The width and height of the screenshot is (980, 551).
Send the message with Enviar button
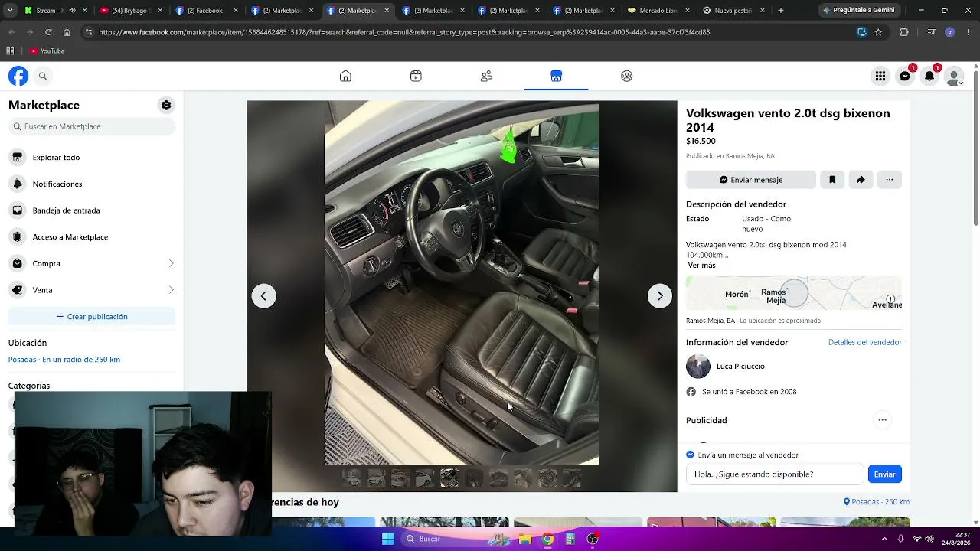coord(884,474)
